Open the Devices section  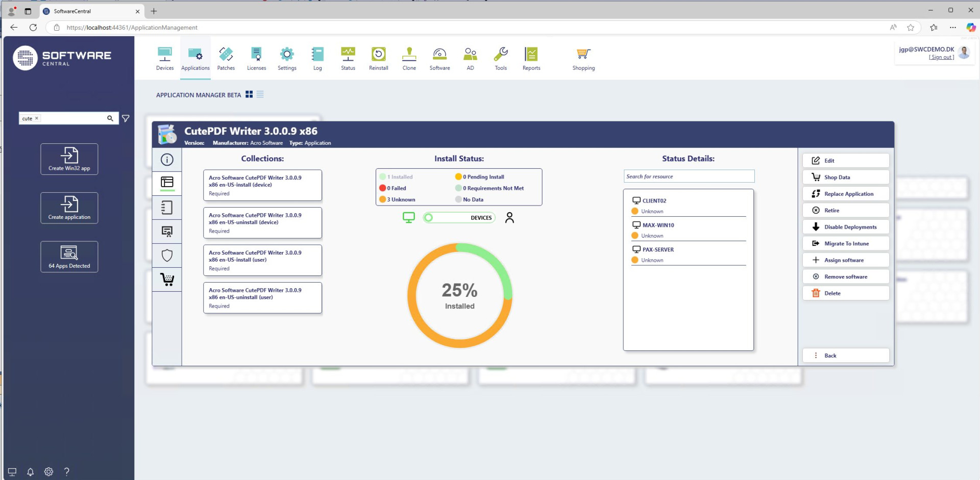164,58
